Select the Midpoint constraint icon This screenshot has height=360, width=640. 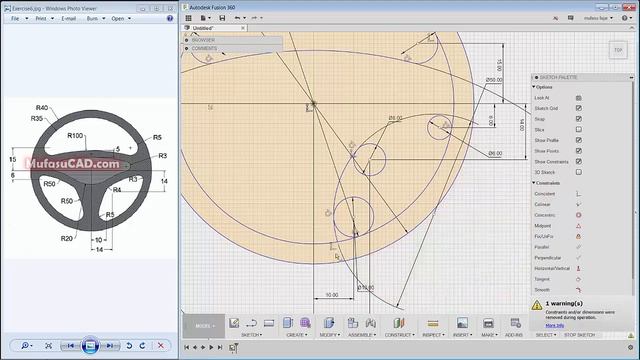578,226
